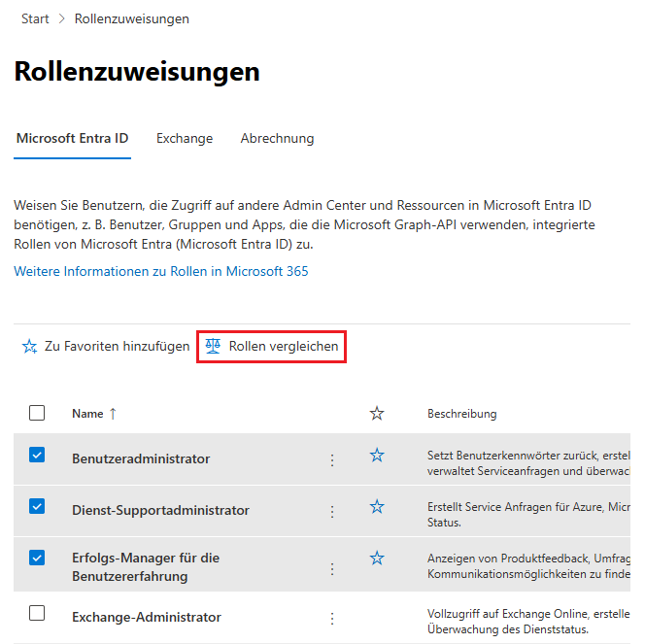Favorite the Benutzeradministrator role with its star
This screenshot has height=644, width=645.
[377, 456]
